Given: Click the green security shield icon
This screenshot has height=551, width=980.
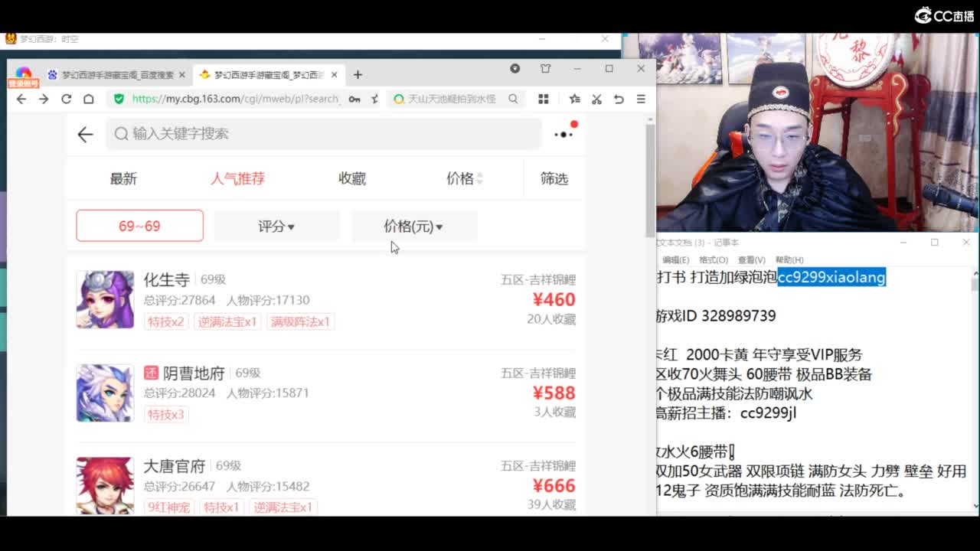Looking at the screenshot, I should (119, 99).
